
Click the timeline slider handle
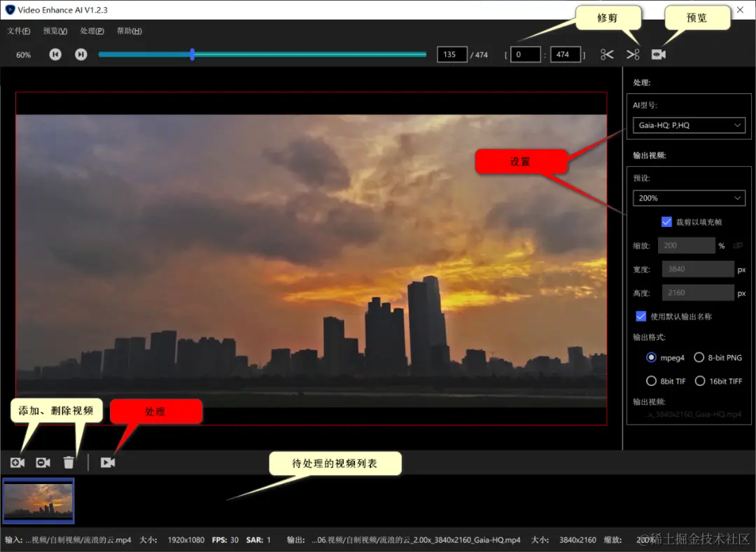[x=192, y=55]
